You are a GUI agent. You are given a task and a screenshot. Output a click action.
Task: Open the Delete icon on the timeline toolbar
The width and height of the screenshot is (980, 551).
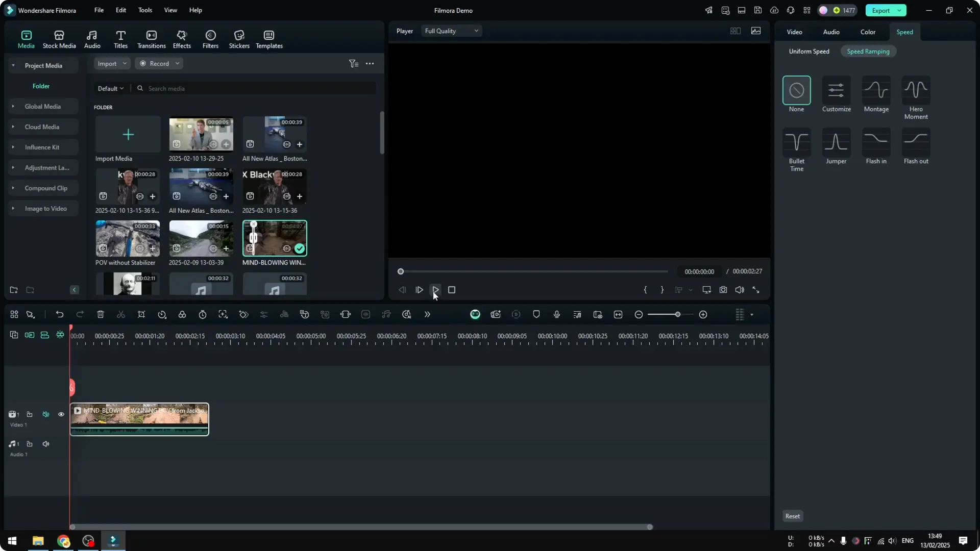pos(101,314)
